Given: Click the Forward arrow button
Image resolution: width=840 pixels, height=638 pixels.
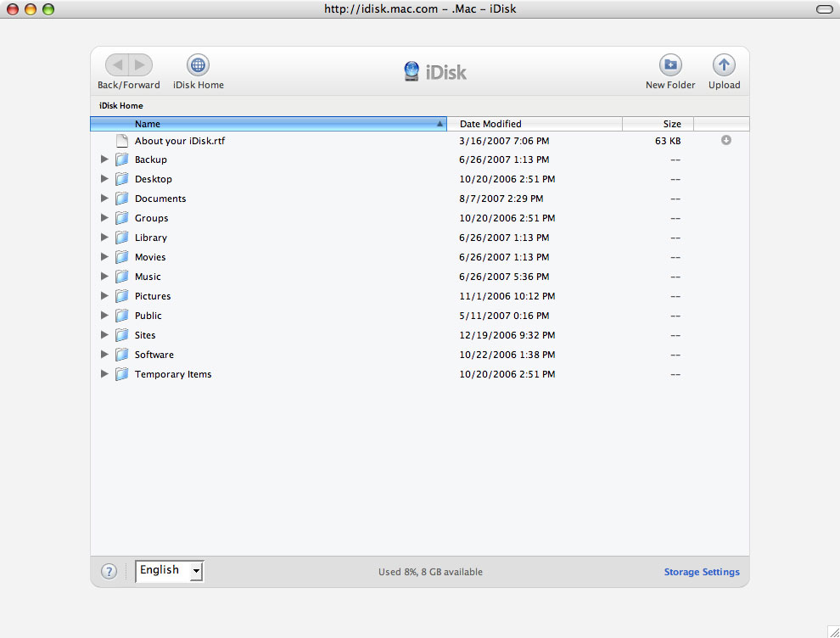Looking at the screenshot, I should point(140,64).
